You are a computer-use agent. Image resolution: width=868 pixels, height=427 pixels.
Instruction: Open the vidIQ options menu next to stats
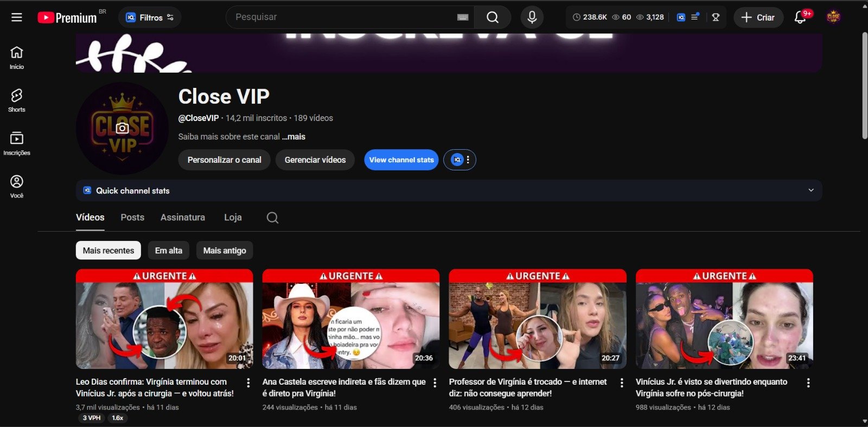coord(459,160)
